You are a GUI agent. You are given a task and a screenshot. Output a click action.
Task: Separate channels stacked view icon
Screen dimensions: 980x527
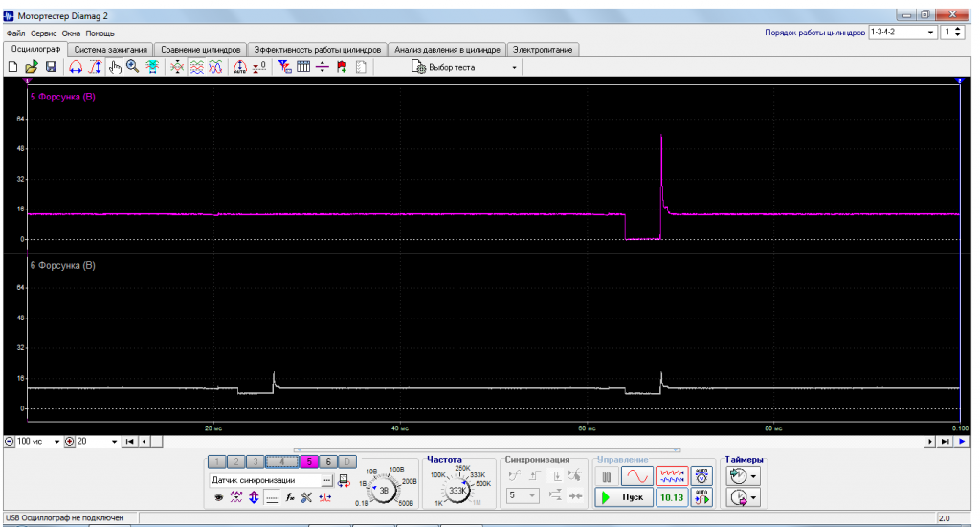[x=196, y=67]
